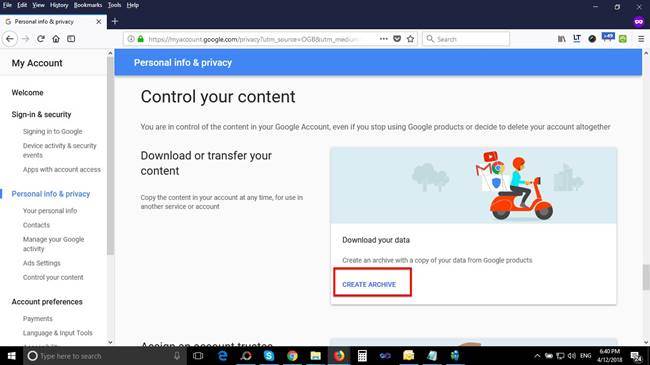Open Your personal info link
The image size is (650, 365).
[x=50, y=211]
